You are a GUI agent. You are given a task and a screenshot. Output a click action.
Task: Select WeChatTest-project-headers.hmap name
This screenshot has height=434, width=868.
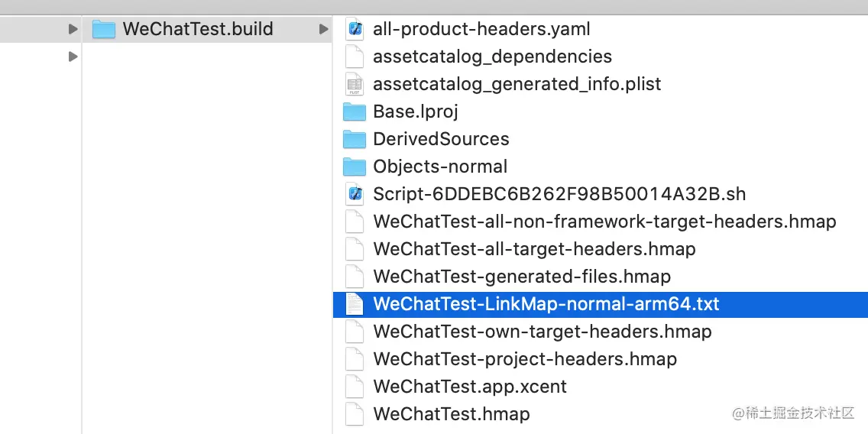[525, 359]
